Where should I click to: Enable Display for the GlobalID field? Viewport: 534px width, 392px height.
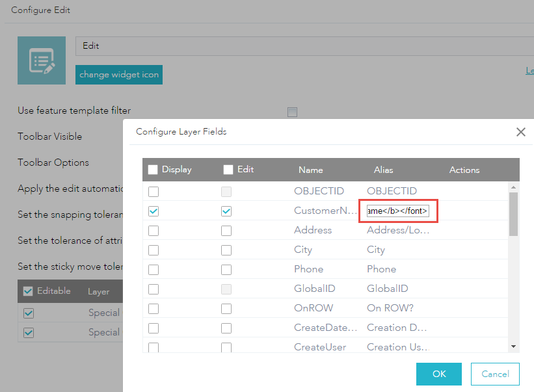tap(154, 289)
